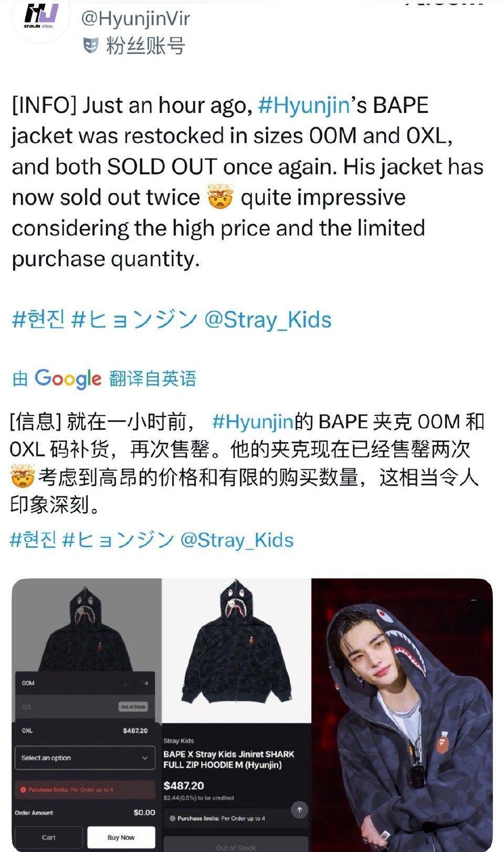Screen dimensions: 504x852
Task: Open the #현진 hashtag in the original post
Action: click(38, 320)
